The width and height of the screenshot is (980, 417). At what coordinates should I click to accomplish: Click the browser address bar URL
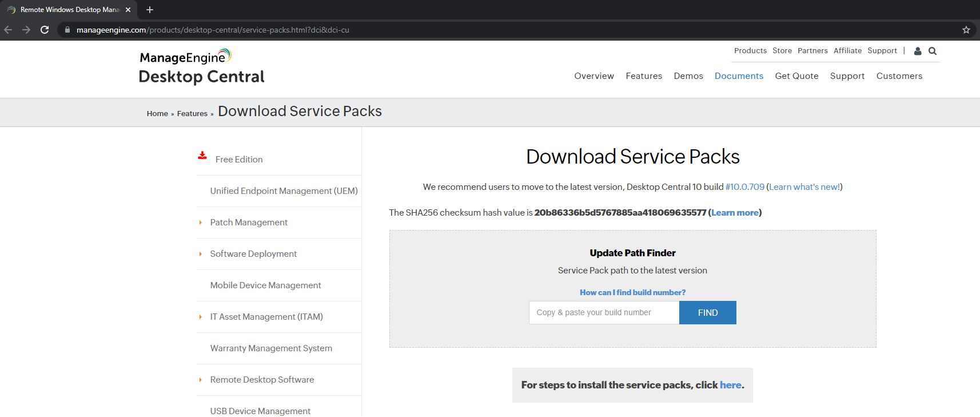pyautogui.click(x=213, y=30)
